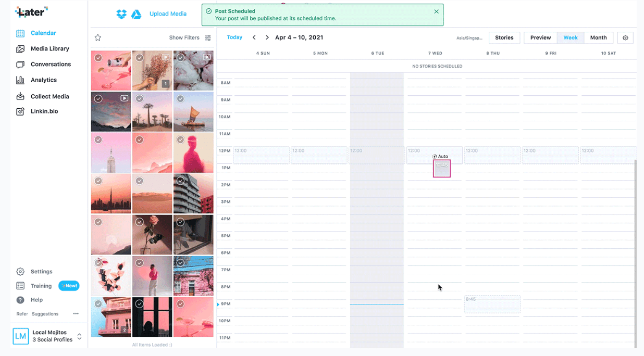This screenshot has height=356, width=644.
Task: Select Sunday 12:00 time slot
Action: coord(261,155)
